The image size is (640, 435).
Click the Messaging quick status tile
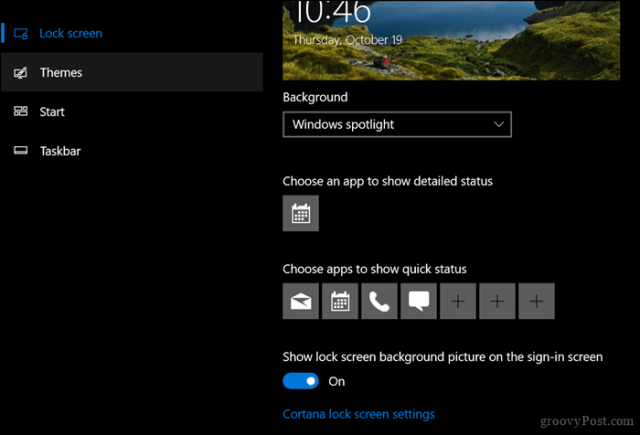(x=418, y=301)
